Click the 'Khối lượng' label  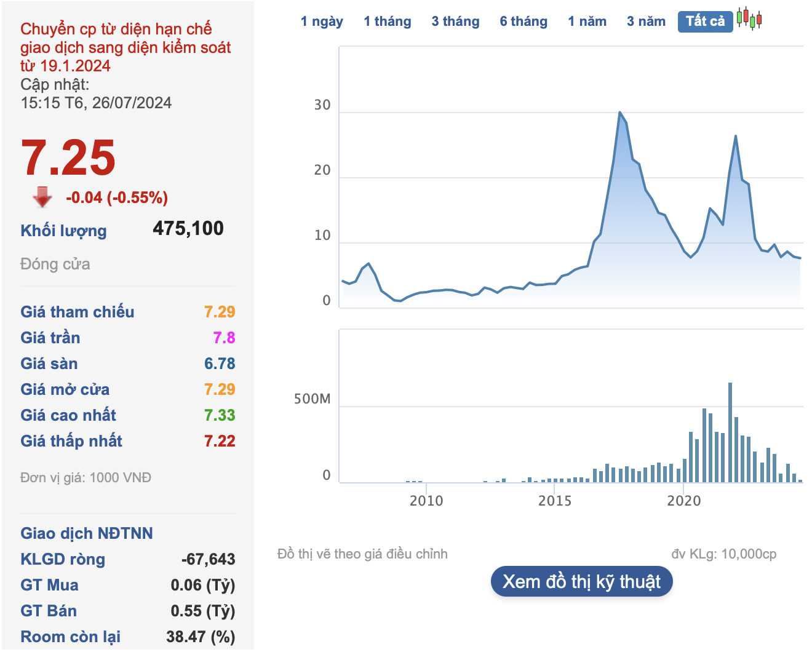pyautogui.click(x=63, y=231)
